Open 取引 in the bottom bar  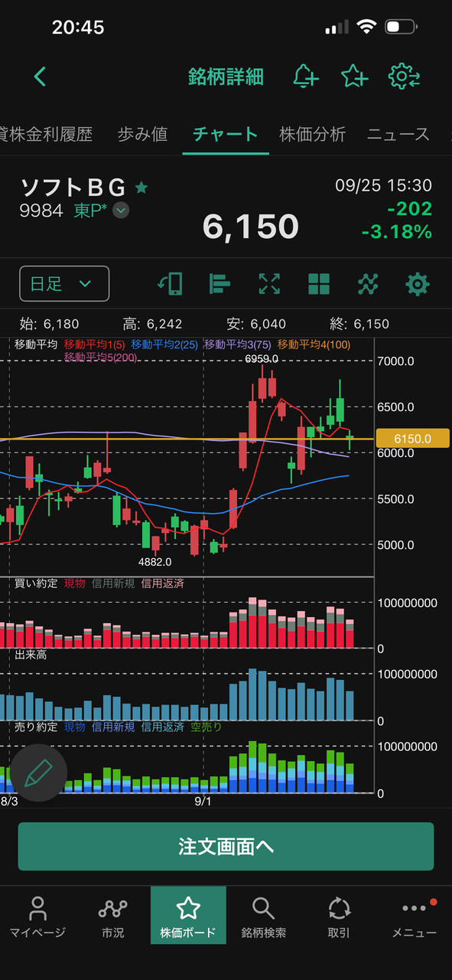click(x=339, y=915)
